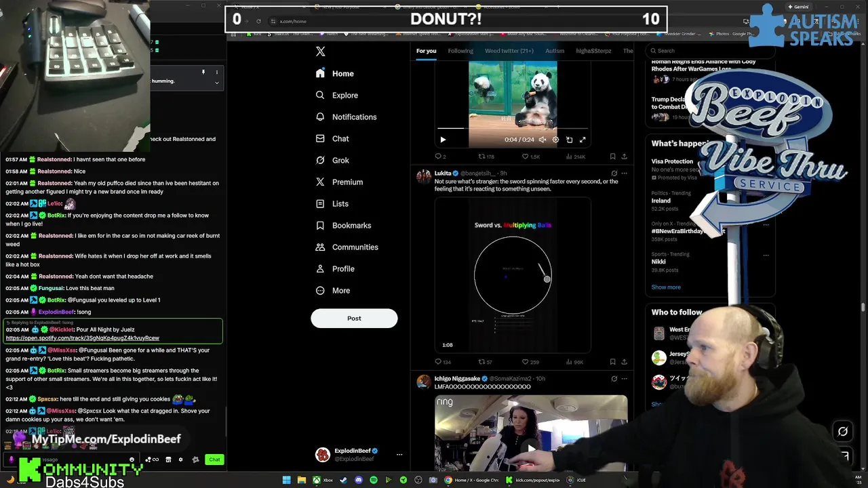Open Home in X sidebar
The width and height of the screenshot is (868, 488).
335,73
